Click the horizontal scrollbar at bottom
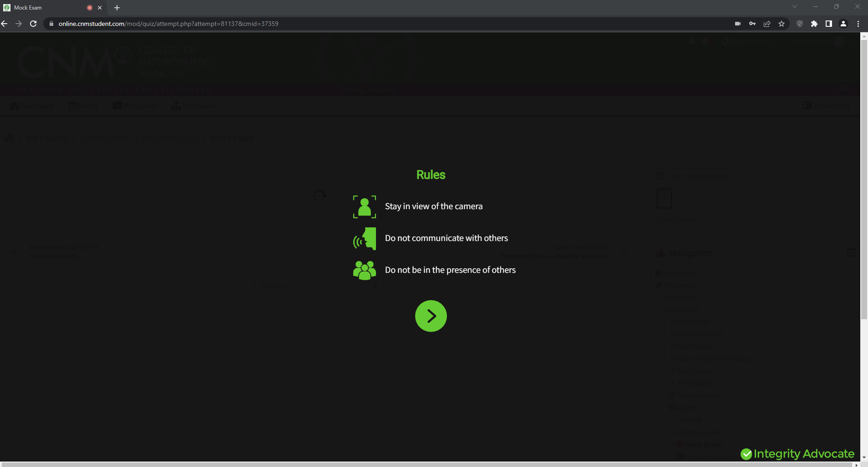This screenshot has width=868, height=467. point(428,465)
